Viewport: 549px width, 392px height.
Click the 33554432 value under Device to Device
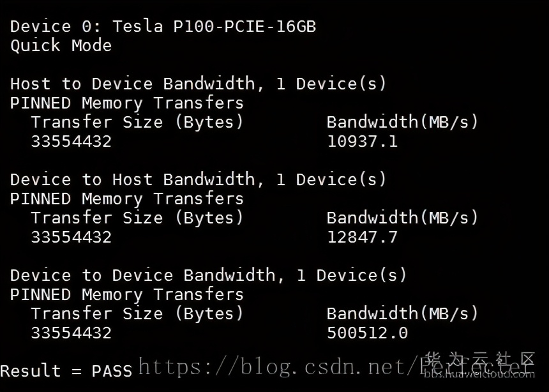tap(71, 333)
